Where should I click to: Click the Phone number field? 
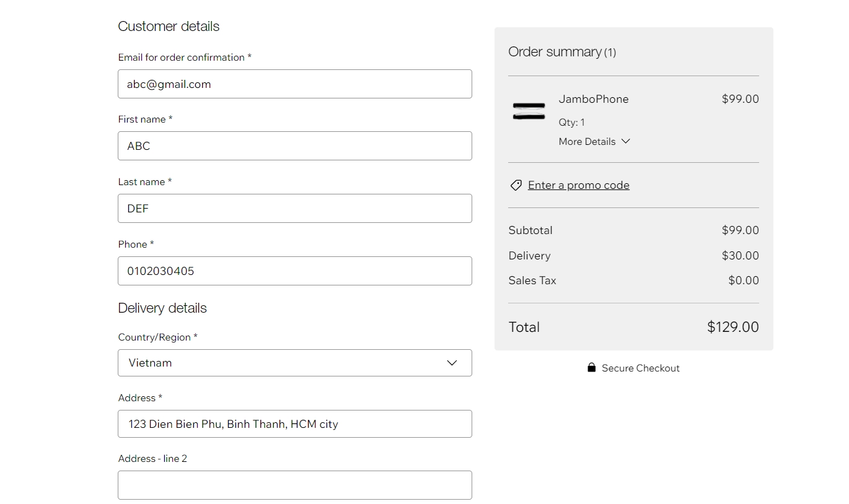(x=294, y=271)
